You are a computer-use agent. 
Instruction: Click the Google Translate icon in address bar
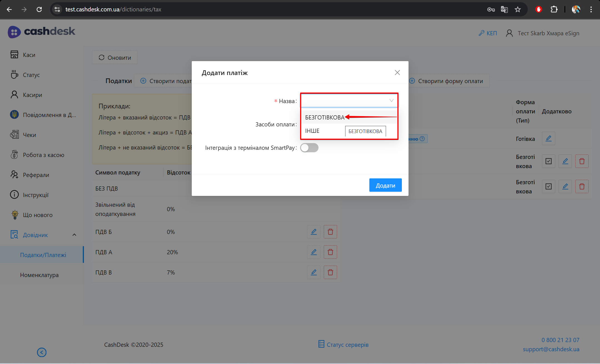(x=504, y=9)
